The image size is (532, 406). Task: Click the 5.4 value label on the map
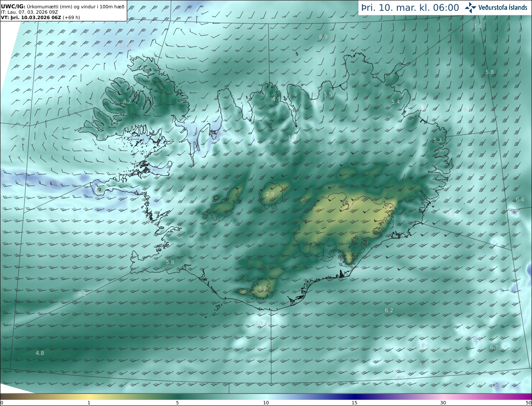[x=396, y=102]
